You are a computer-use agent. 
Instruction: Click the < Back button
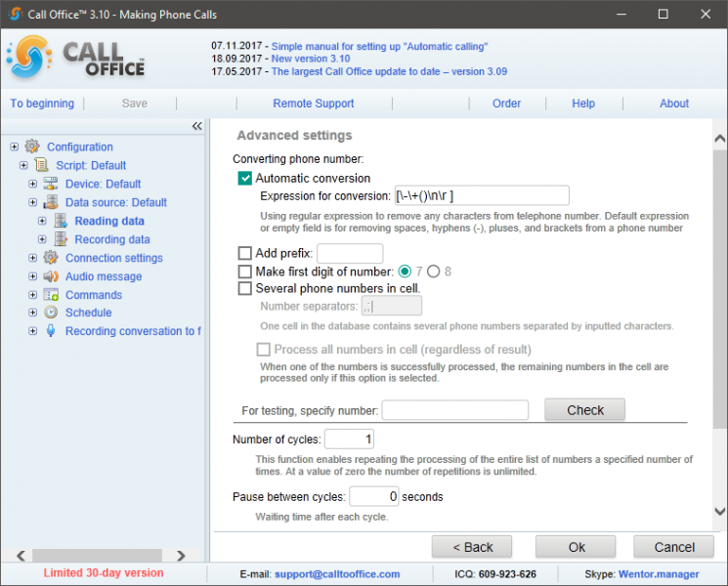click(x=472, y=547)
